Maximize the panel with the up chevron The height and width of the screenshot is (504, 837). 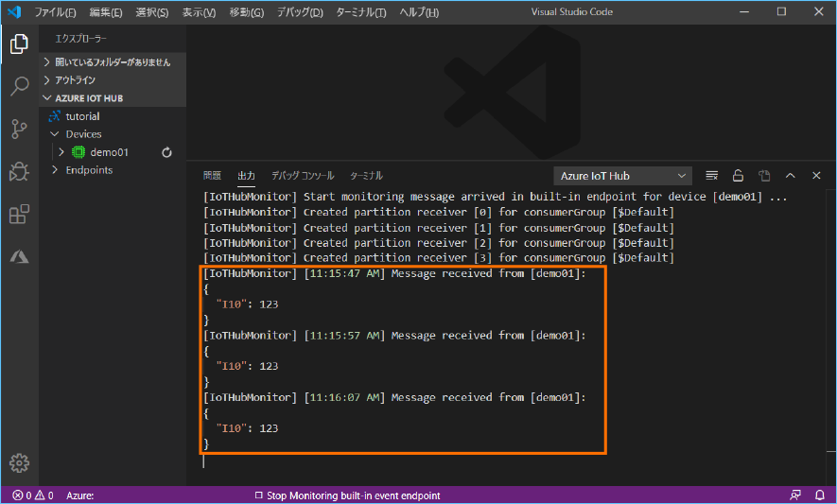tap(791, 176)
